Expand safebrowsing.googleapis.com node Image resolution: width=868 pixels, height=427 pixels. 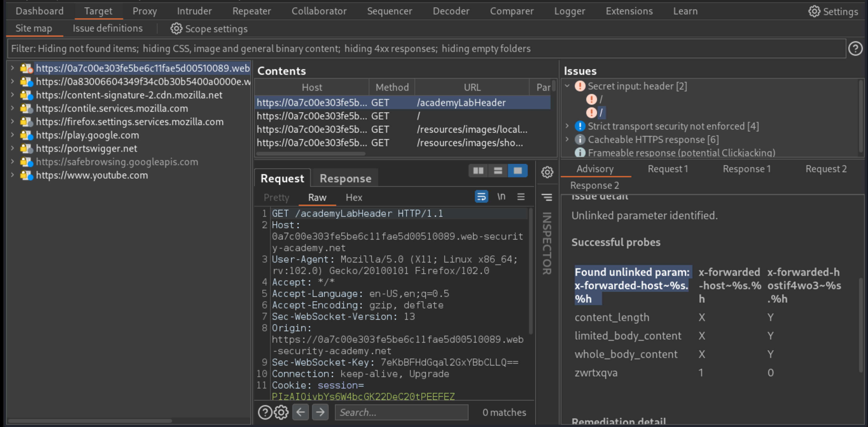pyautogui.click(x=12, y=162)
